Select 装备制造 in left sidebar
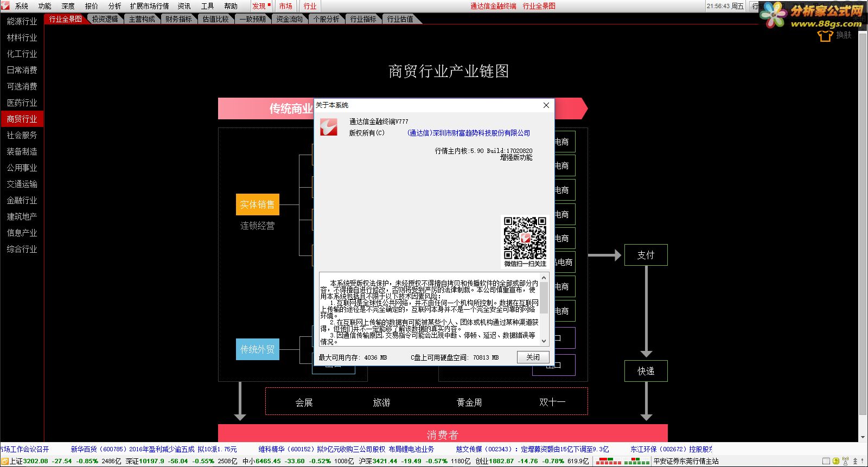 point(22,151)
